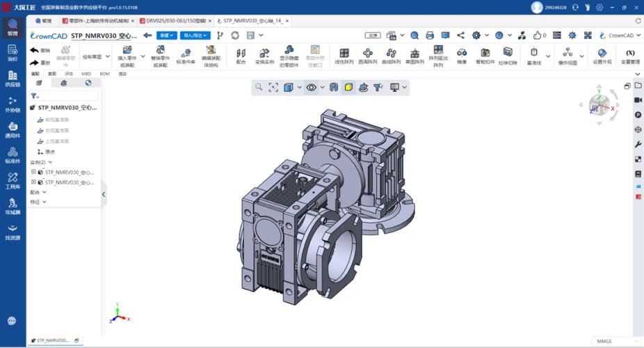Open the 通用件 sidebar icon
The width and height of the screenshot is (644, 348).
[13, 129]
